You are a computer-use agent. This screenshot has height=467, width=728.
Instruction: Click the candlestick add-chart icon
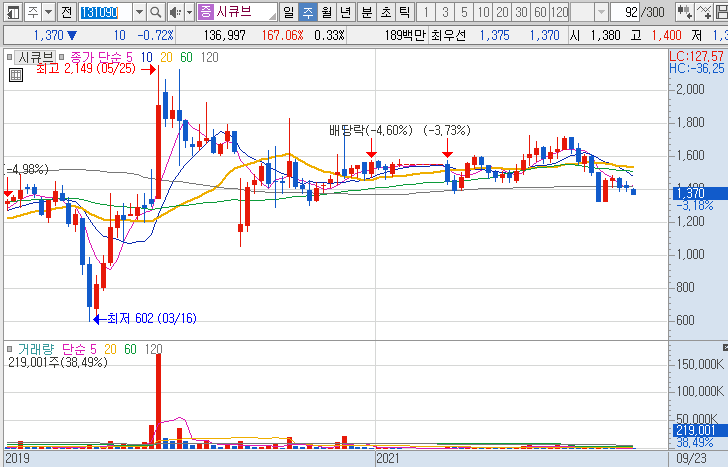(x=685, y=12)
